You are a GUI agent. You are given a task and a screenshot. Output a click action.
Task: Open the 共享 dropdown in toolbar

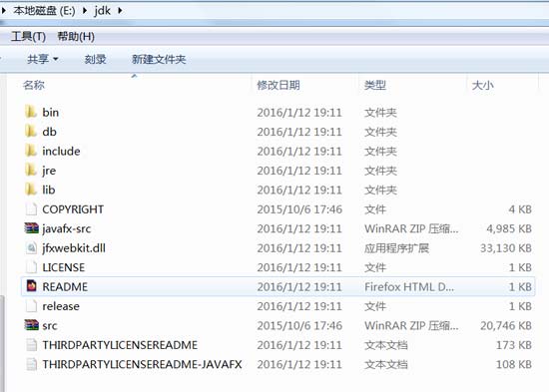pos(42,59)
